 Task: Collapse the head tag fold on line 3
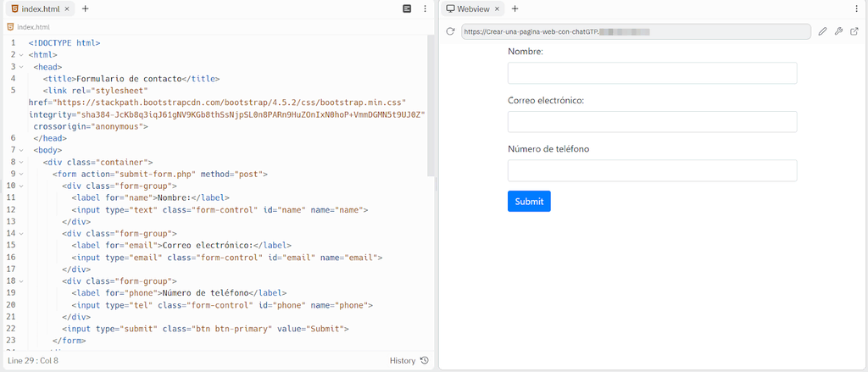point(20,66)
